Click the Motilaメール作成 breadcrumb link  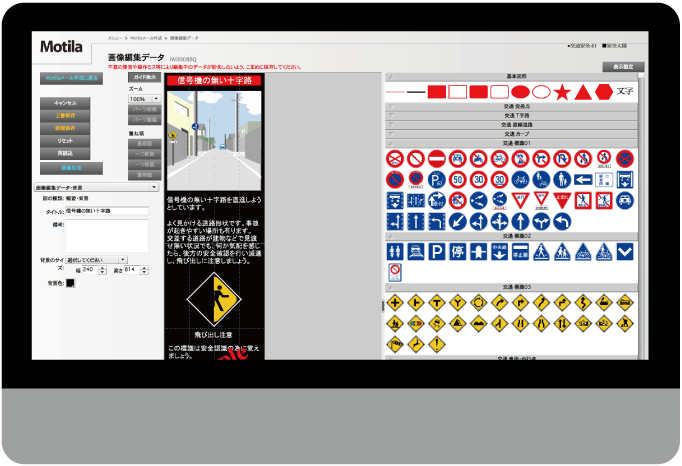click(x=146, y=38)
